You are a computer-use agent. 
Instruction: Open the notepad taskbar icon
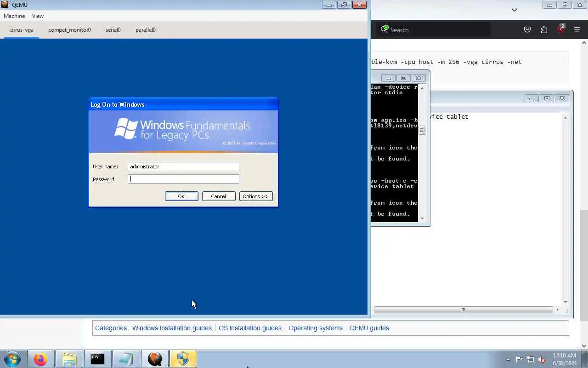[126, 359]
